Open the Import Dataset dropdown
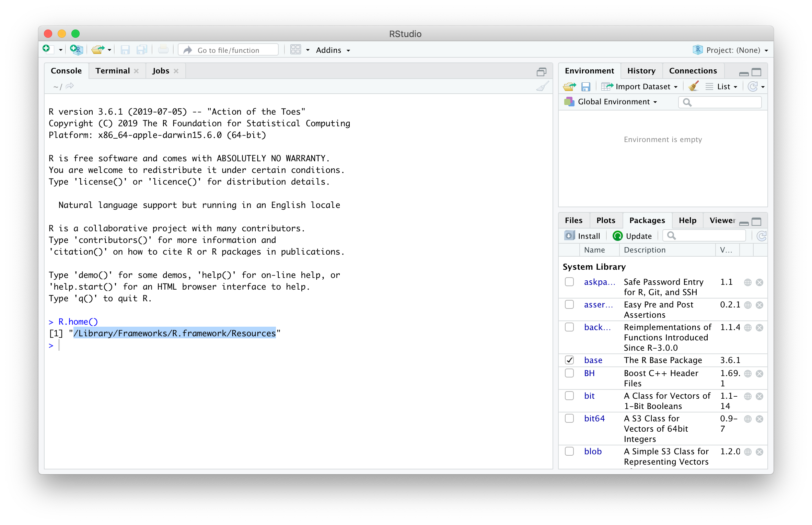The height and width of the screenshot is (525, 812). pos(643,86)
